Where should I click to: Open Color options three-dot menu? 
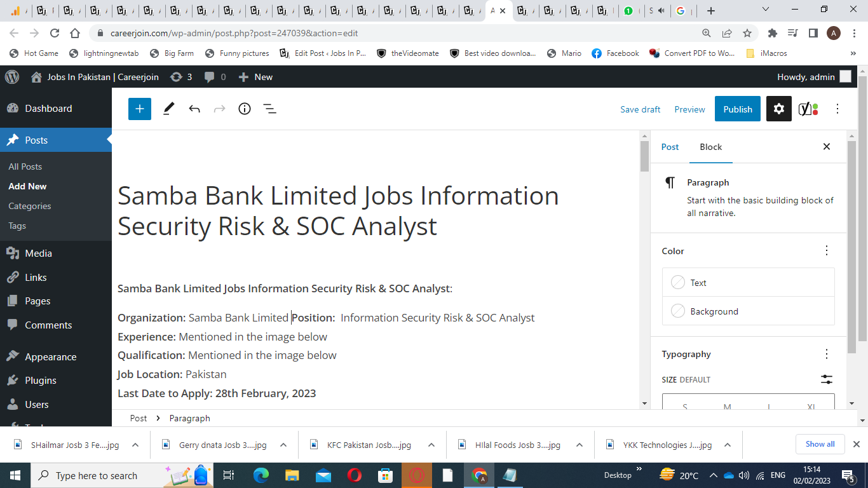827,250
